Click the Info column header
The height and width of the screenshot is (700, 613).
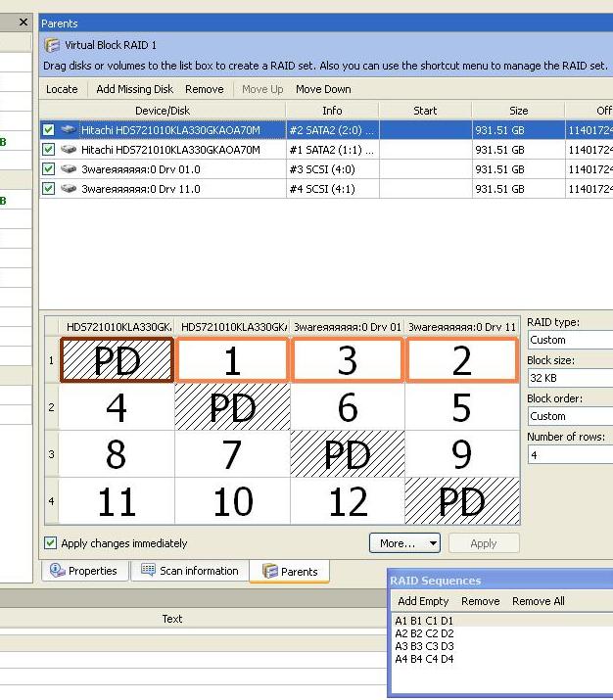click(332, 111)
